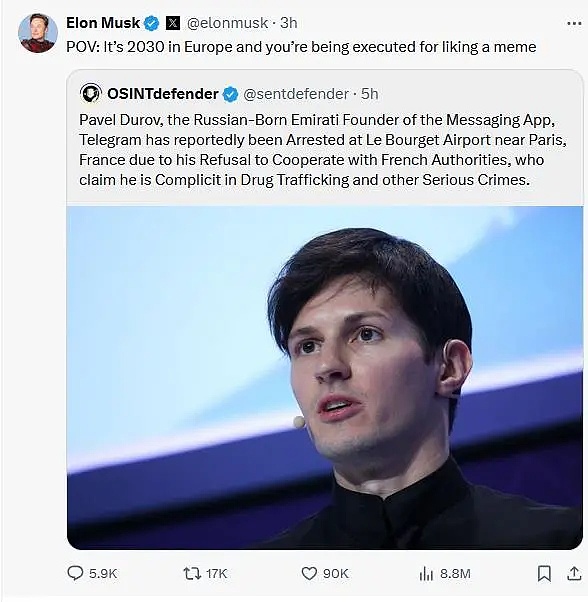Open the quoted post's 5h timestamp
Viewport: 588px width, 602px height.
(x=370, y=94)
